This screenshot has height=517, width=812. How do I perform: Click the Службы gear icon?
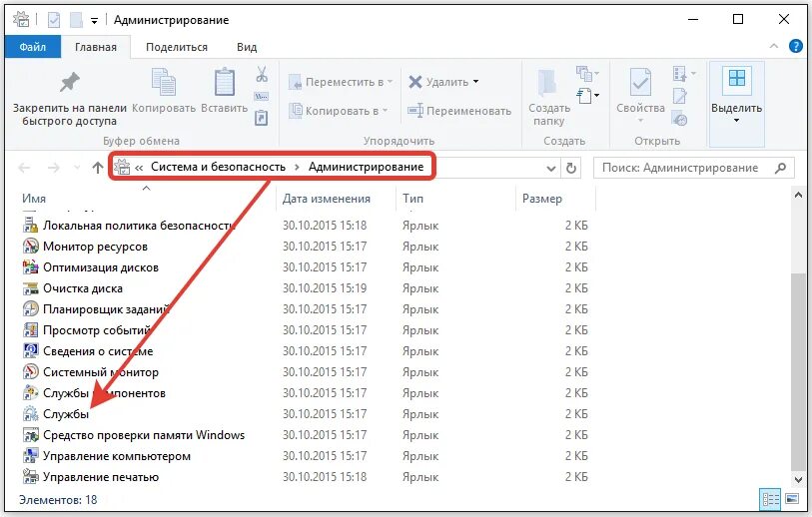(x=31, y=414)
